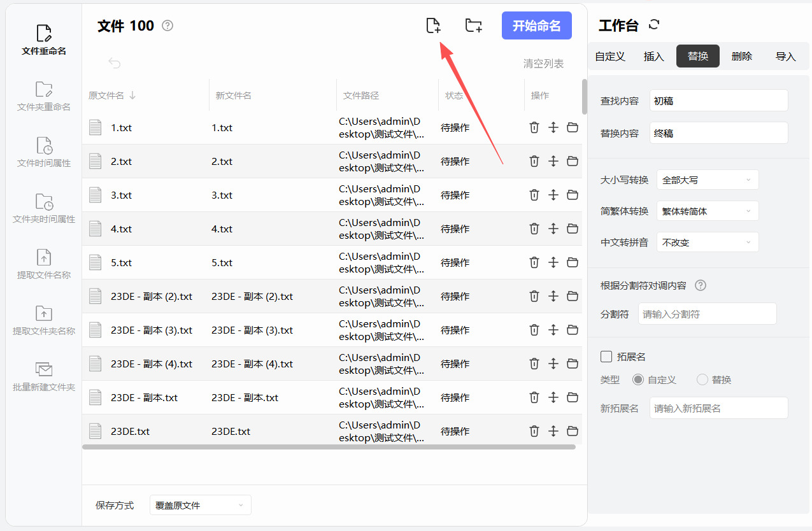The image size is (812, 531).
Task: Select 批量新建文件夹 in the sidebar
Action: 44,376
